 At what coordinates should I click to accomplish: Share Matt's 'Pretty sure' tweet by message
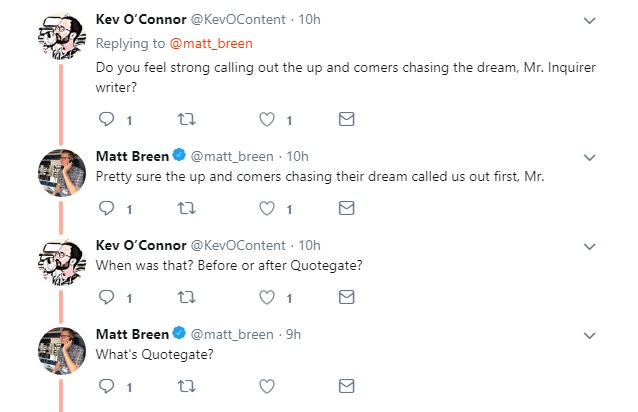(x=346, y=209)
